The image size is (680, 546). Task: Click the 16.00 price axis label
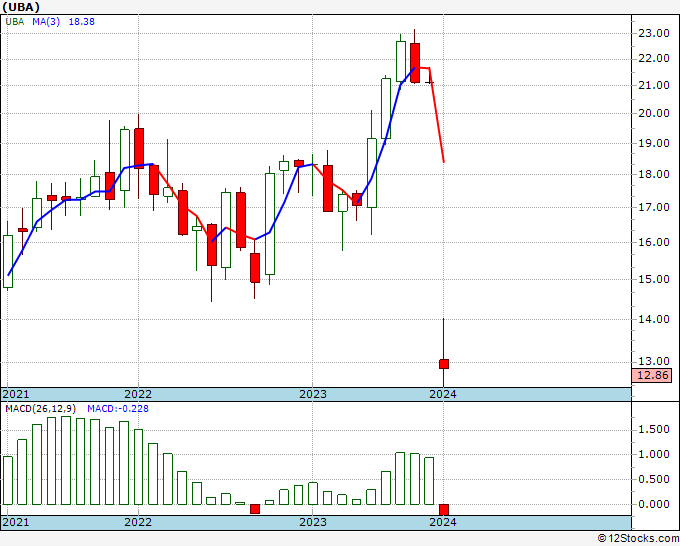point(653,242)
